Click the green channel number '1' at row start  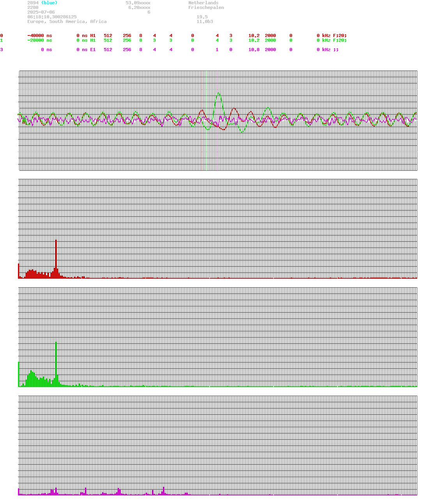(x=2, y=40)
